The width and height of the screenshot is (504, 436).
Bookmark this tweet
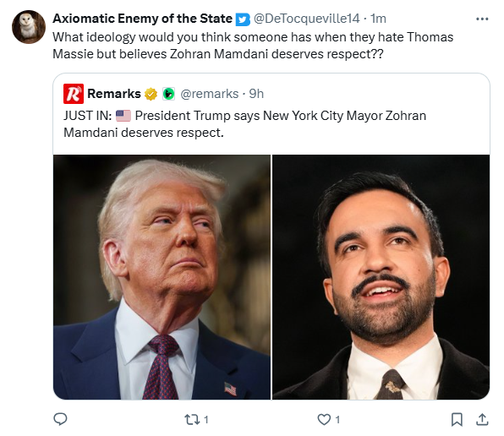[457, 420]
